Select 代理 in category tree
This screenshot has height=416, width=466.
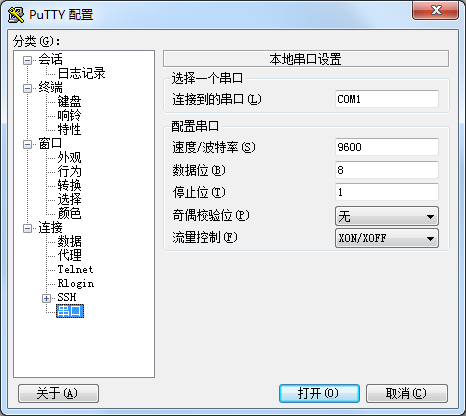(x=69, y=255)
